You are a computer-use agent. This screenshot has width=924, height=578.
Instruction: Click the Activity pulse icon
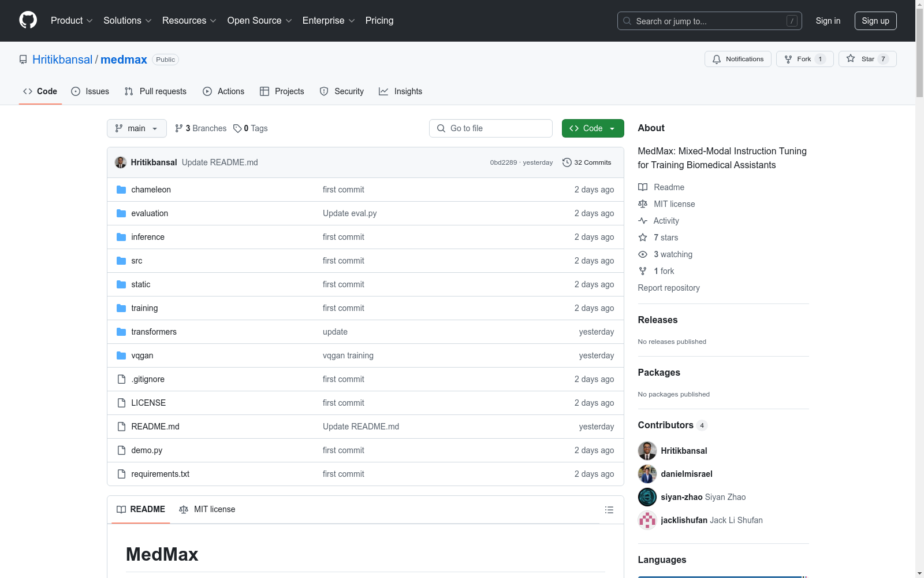(x=643, y=221)
